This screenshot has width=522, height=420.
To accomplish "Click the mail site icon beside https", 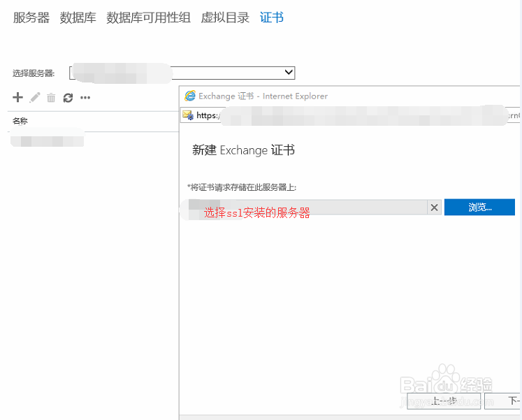I will coord(188,115).
